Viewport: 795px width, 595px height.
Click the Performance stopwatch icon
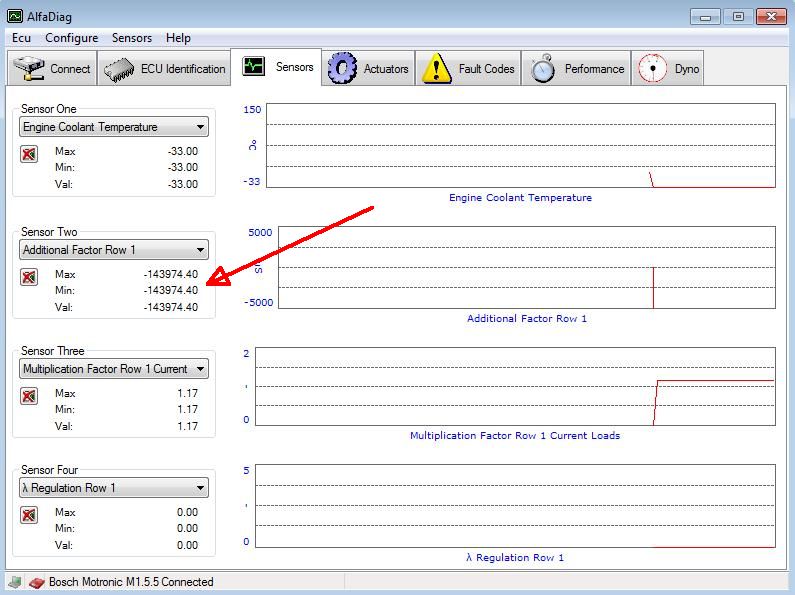tap(543, 68)
